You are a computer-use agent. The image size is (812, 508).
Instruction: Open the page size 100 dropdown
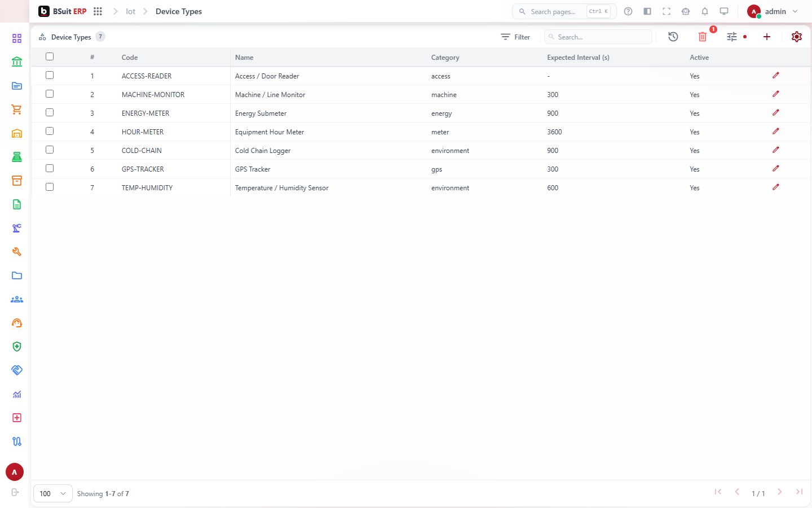pyautogui.click(x=53, y=493)
